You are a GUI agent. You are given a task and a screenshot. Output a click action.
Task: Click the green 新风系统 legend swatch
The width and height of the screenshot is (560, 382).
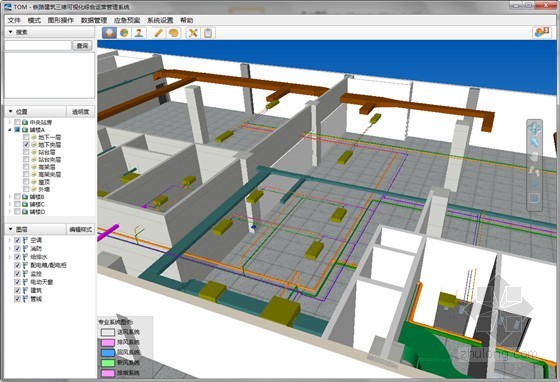click(108, 362)
